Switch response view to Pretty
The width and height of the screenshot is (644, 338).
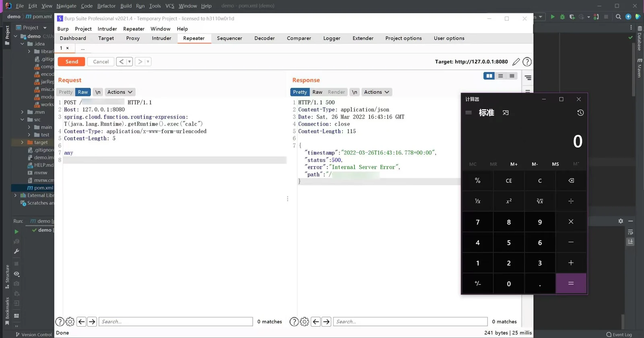pos(300,92)
